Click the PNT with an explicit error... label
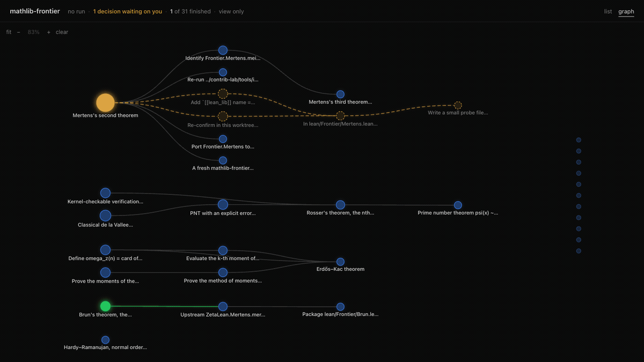 coord(223,213)
